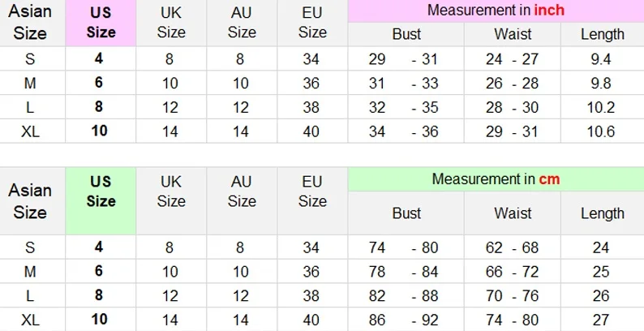Click the Asian Size header in top table
644x331 pixels.
pos(30,24)
